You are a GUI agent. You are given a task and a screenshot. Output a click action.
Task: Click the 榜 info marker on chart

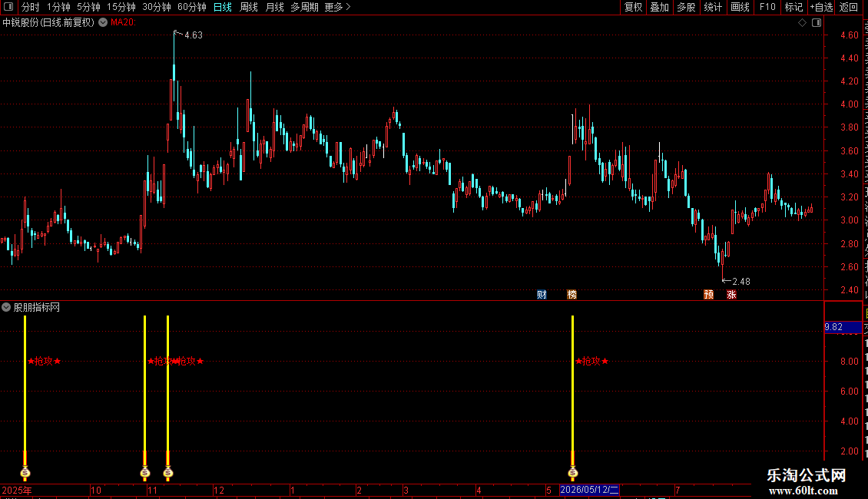tap(571, 294)
